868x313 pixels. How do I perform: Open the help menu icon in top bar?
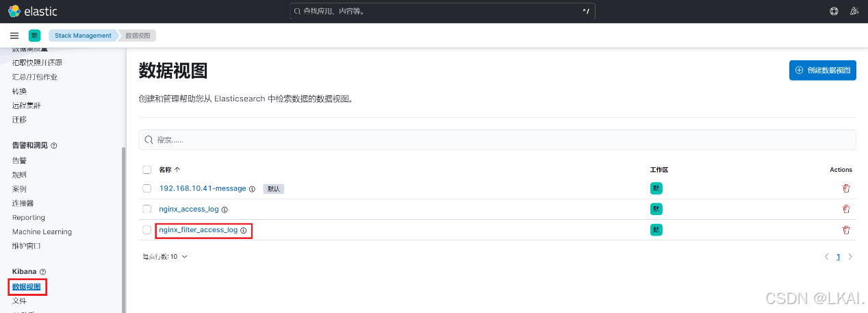[834, 11]
